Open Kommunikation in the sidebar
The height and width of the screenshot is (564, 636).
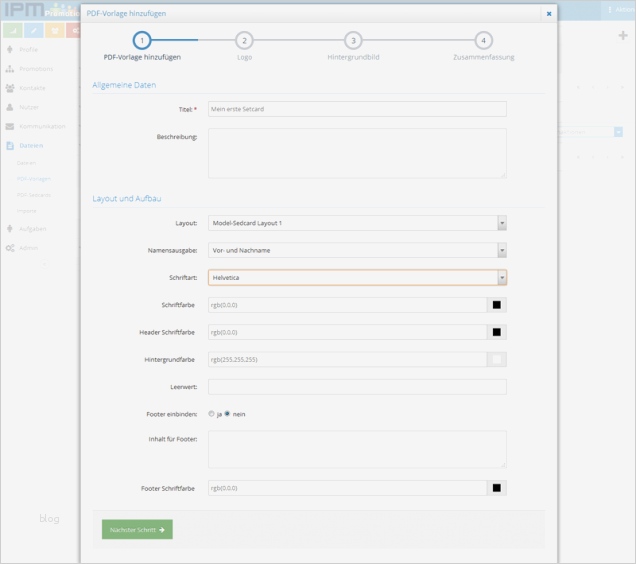click(41, 126)
